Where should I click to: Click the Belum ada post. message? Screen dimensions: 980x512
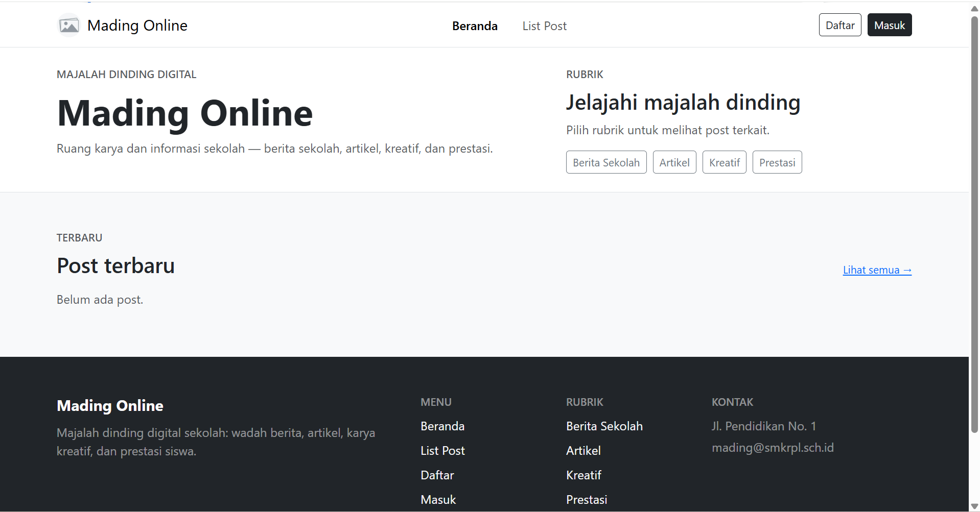click(x=100, y=300)
